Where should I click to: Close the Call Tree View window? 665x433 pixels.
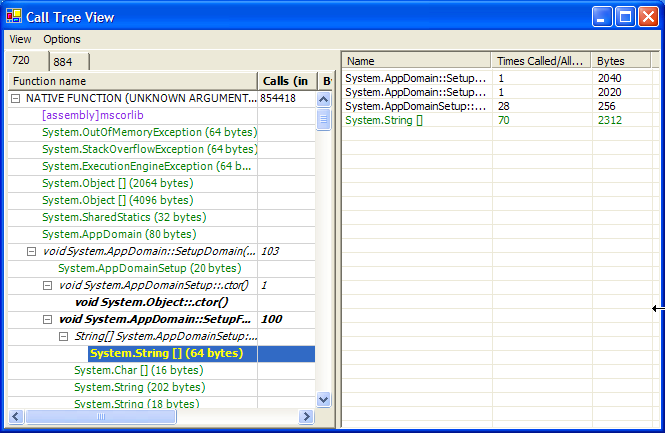(x=648, y=17)
